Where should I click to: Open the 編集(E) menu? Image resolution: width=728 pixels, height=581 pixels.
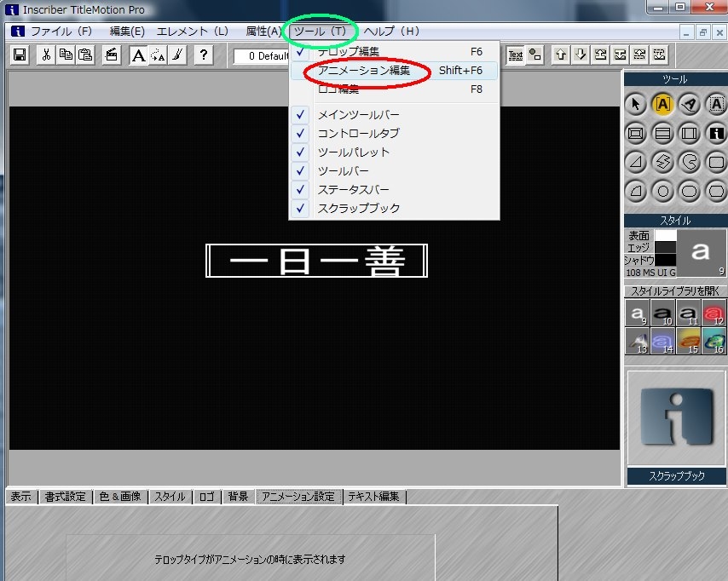pyautogui.click(x=127, y=31)
